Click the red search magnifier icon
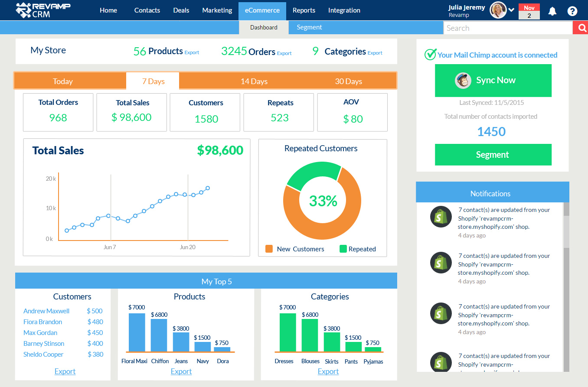 tap(581, 27)
